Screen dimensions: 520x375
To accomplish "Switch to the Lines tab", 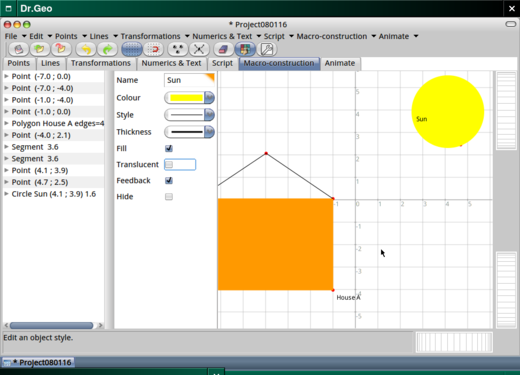I will [x=50, y=63].
